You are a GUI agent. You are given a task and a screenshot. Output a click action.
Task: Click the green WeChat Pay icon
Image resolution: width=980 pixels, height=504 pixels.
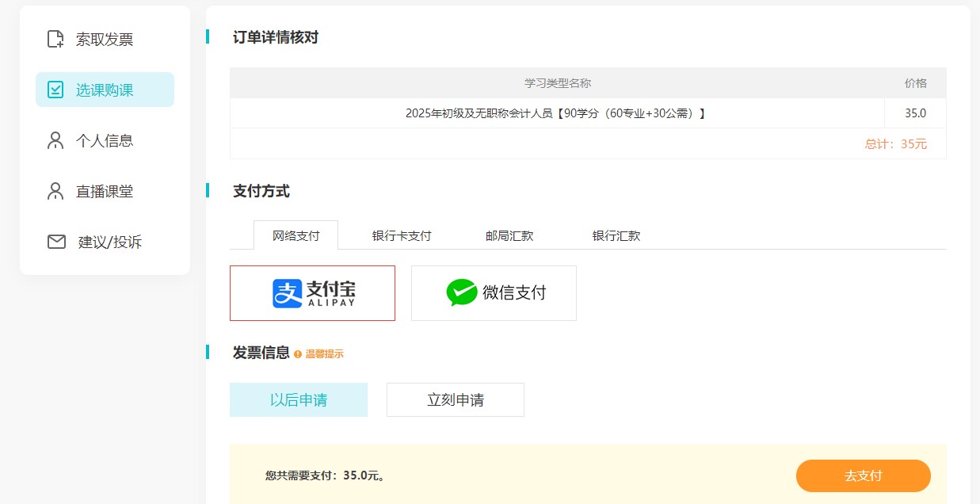coord(460,292)
